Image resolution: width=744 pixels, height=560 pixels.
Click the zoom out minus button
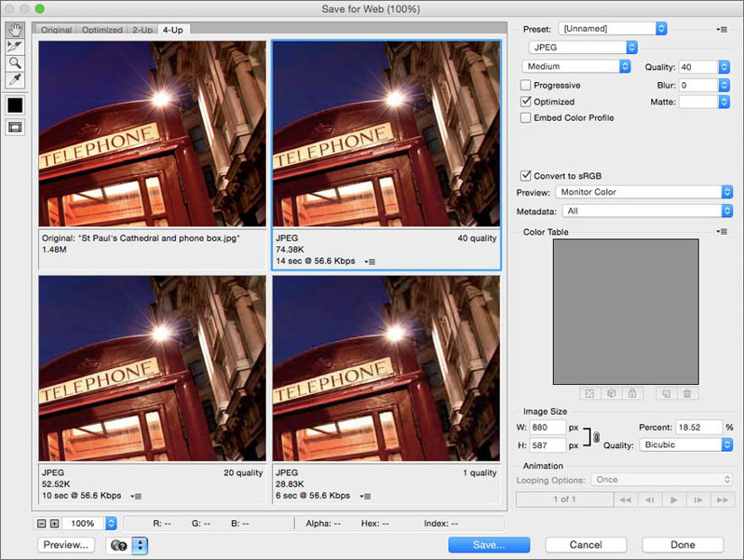click(x=41, y=523)
